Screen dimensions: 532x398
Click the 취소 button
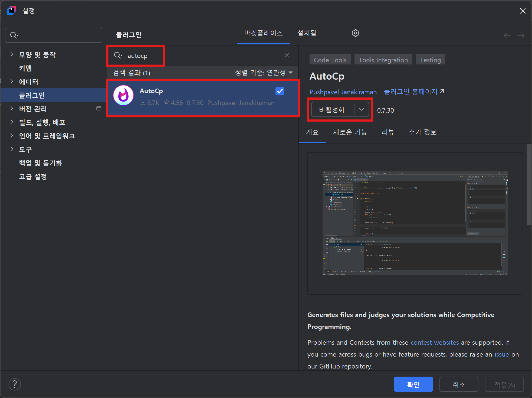[459, 384]
